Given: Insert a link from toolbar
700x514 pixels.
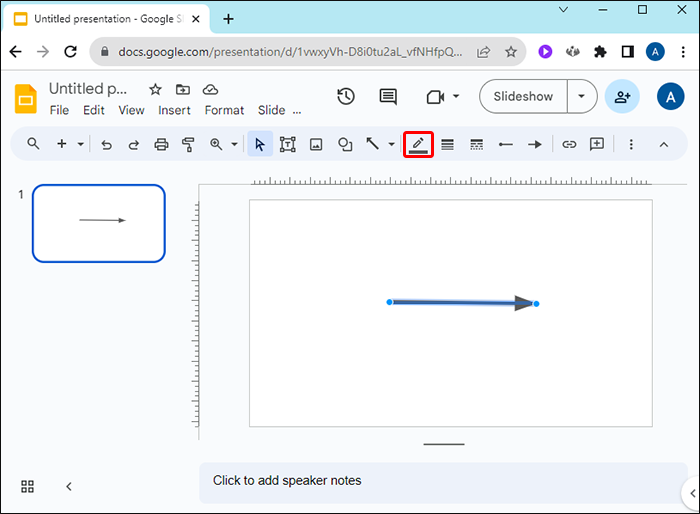Looking at the screenshot, I should coord(569,144).
